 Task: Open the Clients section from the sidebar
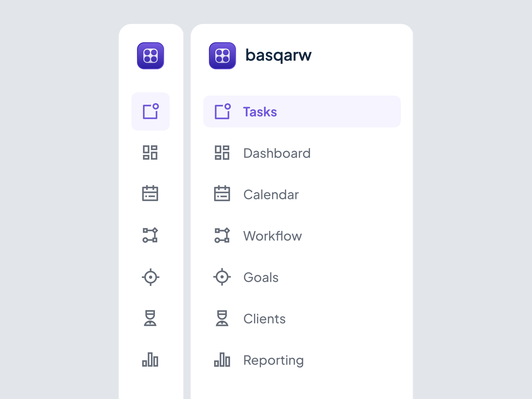264,319
